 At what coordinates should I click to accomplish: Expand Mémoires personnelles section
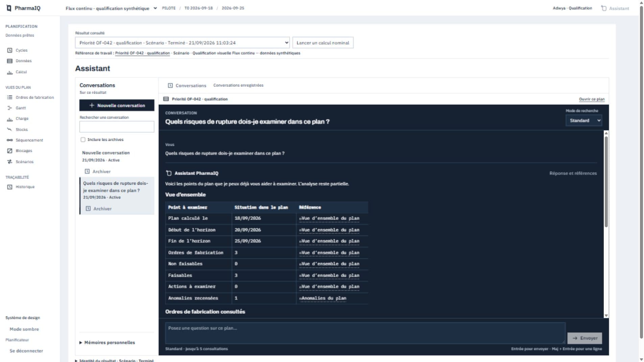tap(107, 342)
